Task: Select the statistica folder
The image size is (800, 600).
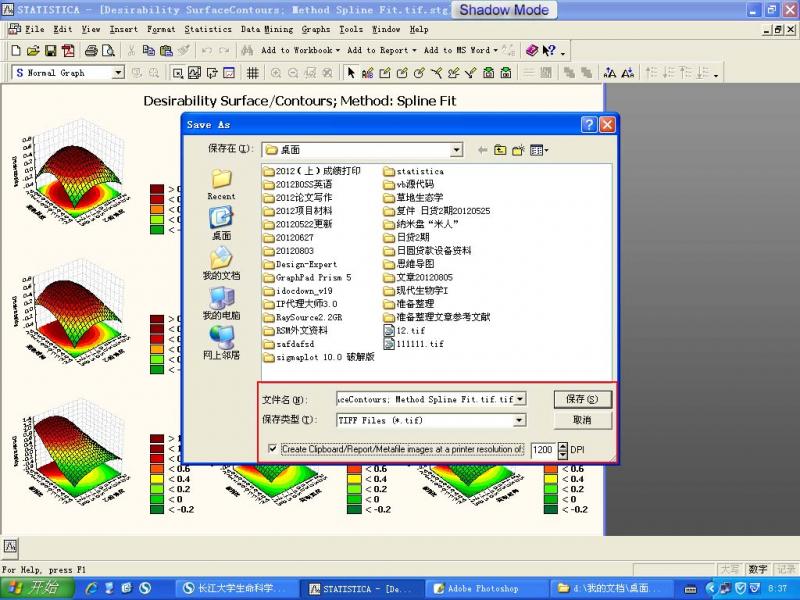Action: [x=414, y=171]
